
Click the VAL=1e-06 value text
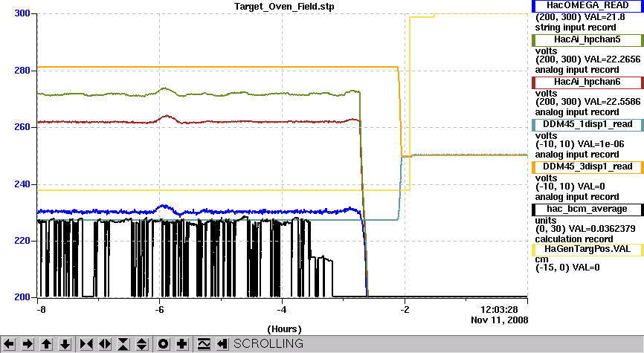coord(600,144)
